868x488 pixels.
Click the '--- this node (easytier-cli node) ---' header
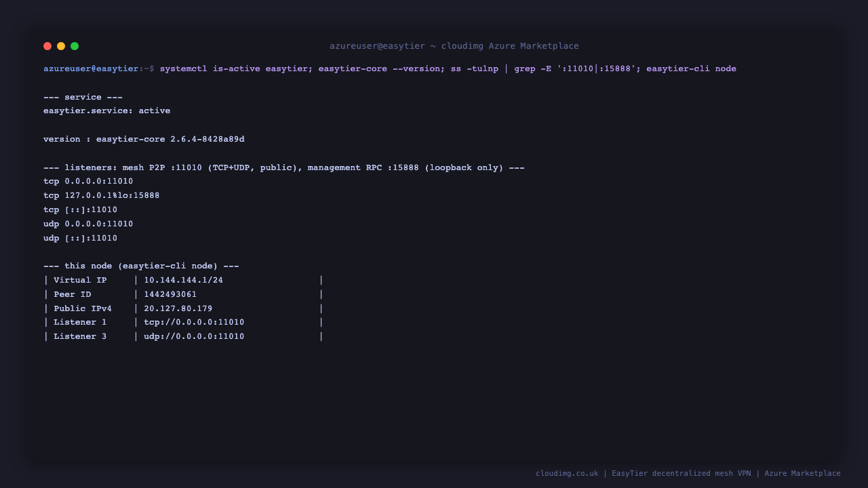tap(141, 266)
